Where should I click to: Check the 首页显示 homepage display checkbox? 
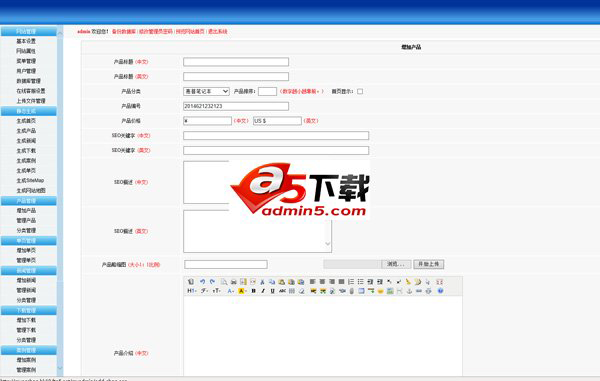point(360,91)
